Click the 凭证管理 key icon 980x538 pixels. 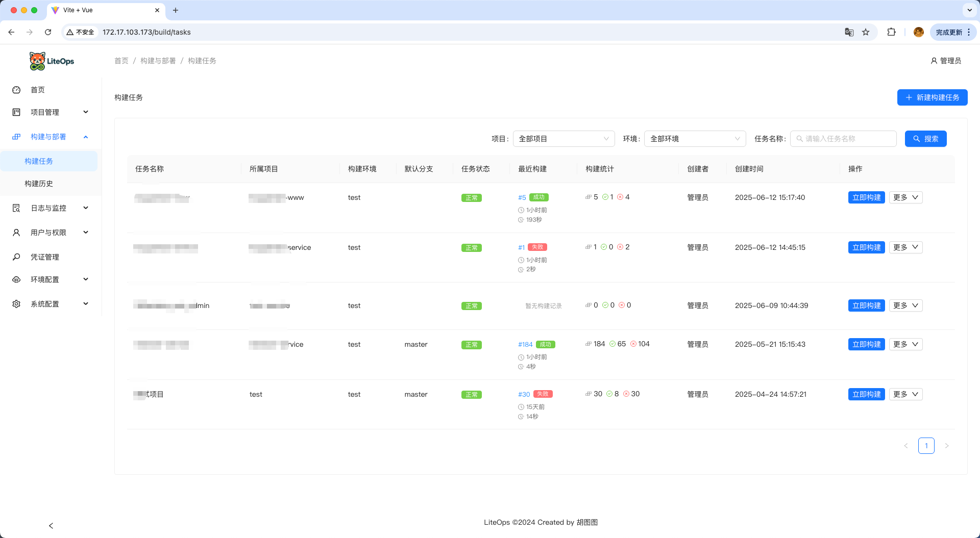16,257
